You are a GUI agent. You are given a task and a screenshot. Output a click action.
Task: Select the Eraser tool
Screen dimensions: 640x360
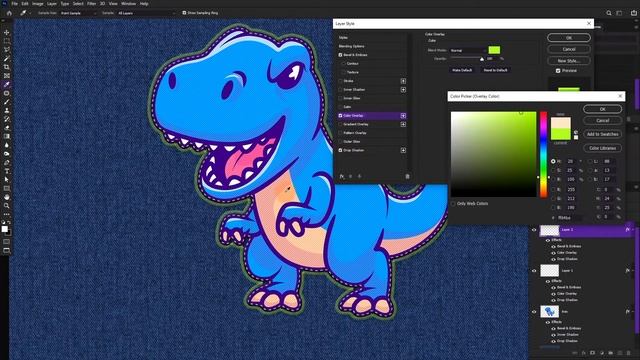[7, 128]
